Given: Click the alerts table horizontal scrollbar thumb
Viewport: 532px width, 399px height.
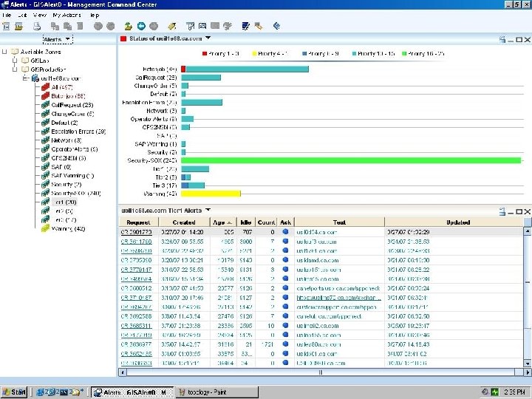Looking at the screenshot, I should (x=320, y=372).
